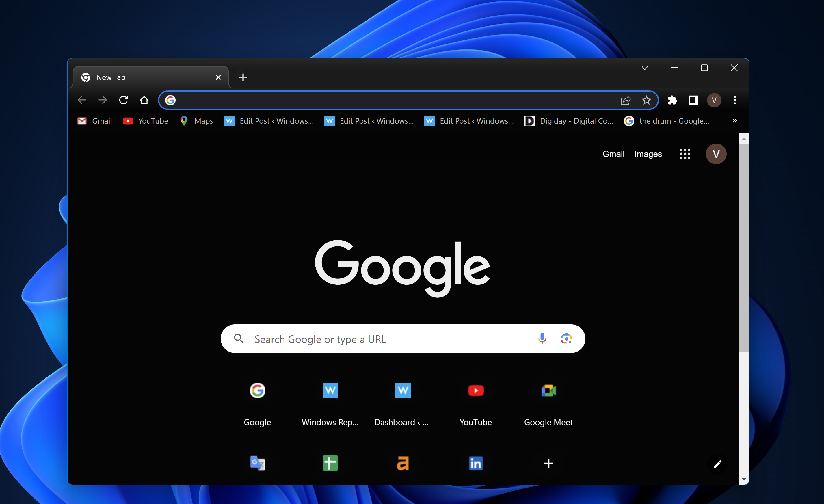
Task: Minimize the Chrome window
Action: coord(674,68)
